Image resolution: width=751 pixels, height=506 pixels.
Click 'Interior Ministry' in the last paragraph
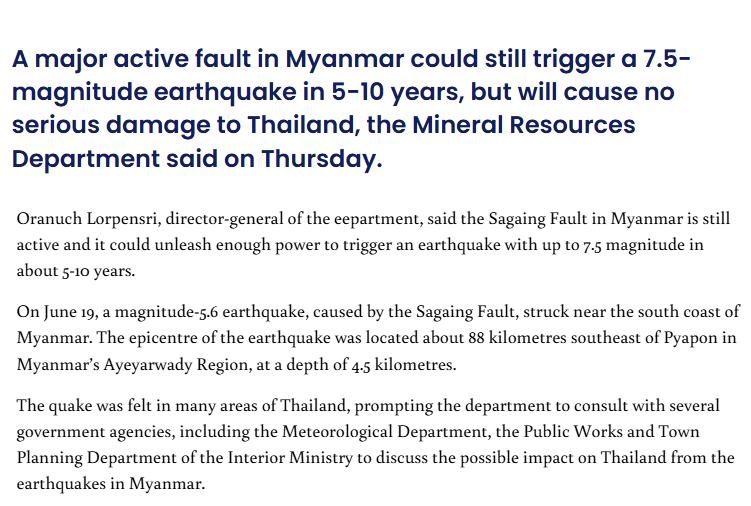[290, 458]
